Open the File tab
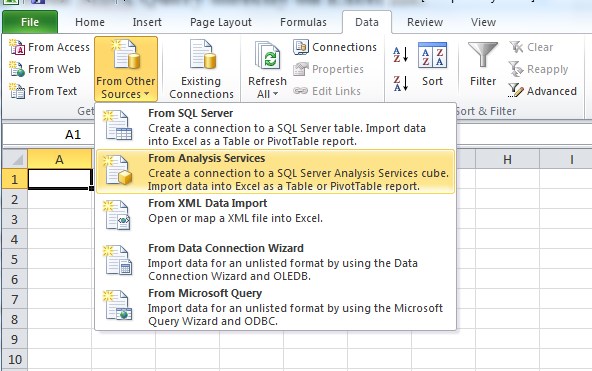This screenshot has height=371, width=592. point(30,22)
